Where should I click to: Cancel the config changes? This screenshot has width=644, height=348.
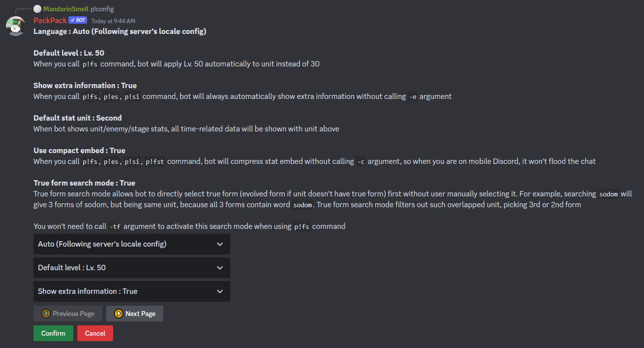coord(95,333)
